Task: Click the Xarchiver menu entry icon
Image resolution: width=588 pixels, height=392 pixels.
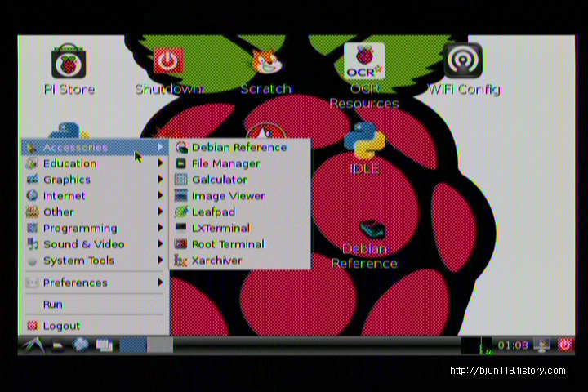Action: [x=181, y=261]
